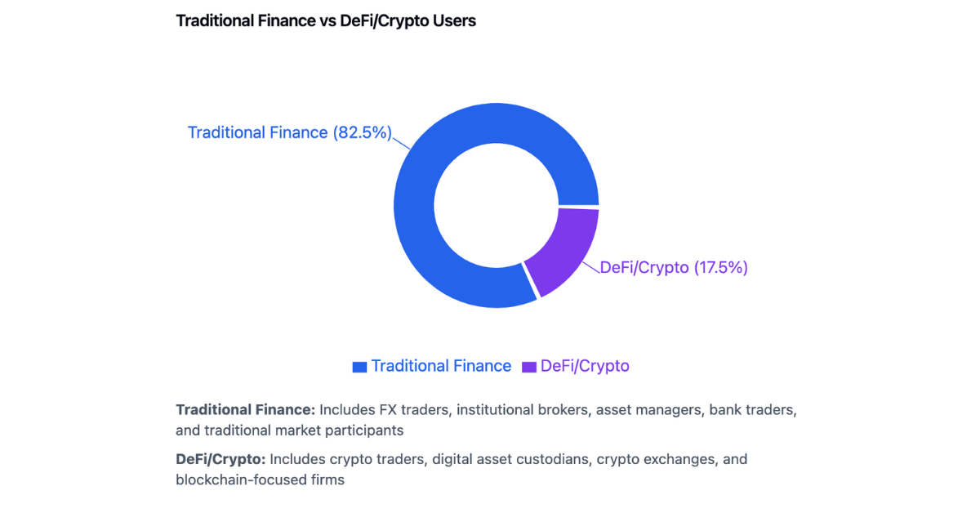Select the 'Traditional Finance (82.5%)' chart label
This screenshot has height=513, width=980.
pyautogui.click(x=290, y=132)
